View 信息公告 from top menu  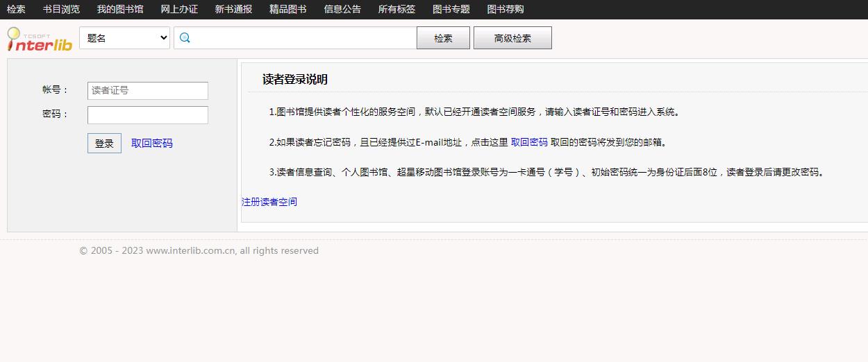(x=342, y=9)
